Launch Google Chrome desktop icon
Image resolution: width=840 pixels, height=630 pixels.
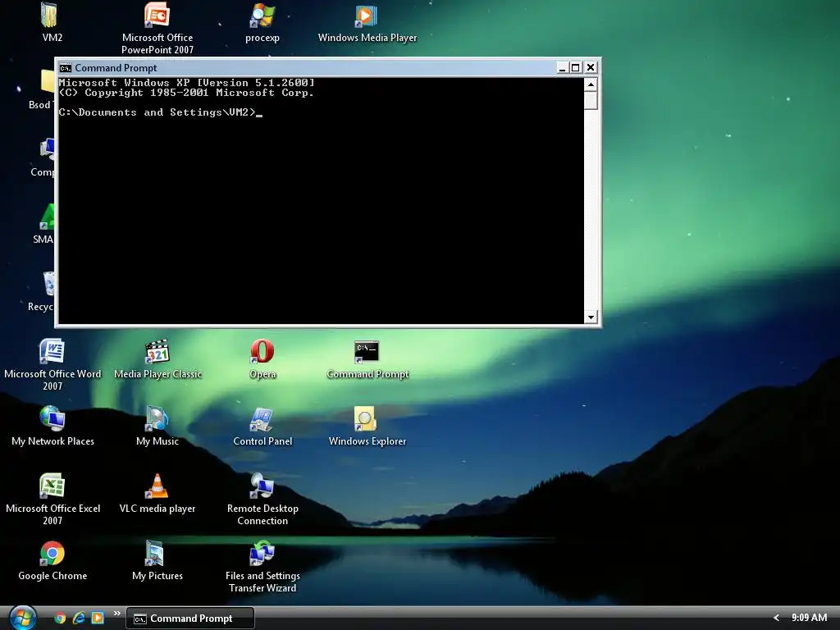pyautogui.click(x=52, y=553)
